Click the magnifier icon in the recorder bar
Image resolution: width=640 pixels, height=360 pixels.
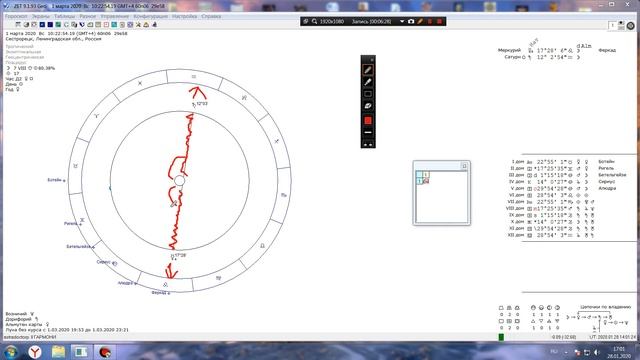coord(315,21)
